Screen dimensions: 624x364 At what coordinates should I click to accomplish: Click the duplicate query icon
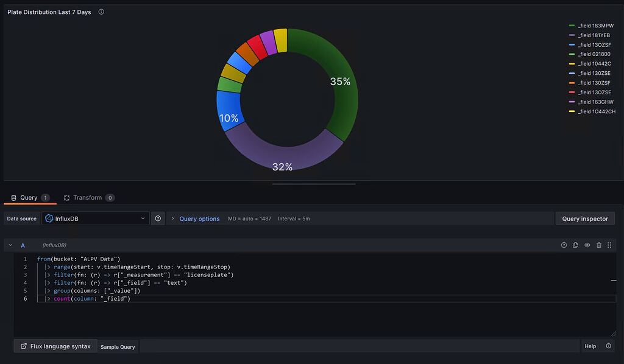pyautogui.click(x=575, y=245)
